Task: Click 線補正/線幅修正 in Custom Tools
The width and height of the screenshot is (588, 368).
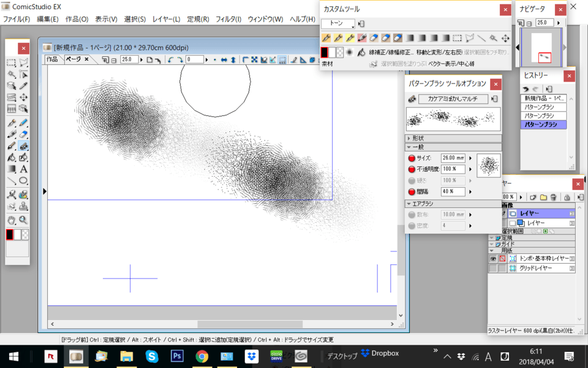Action: coord(391,52)
